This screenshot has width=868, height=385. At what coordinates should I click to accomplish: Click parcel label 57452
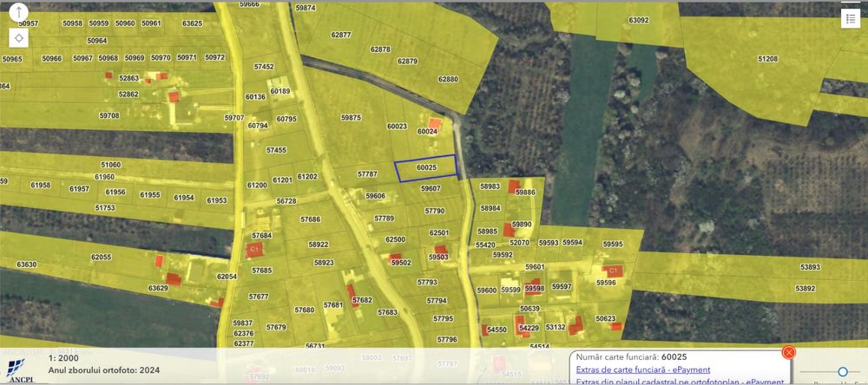coord(264,67)
